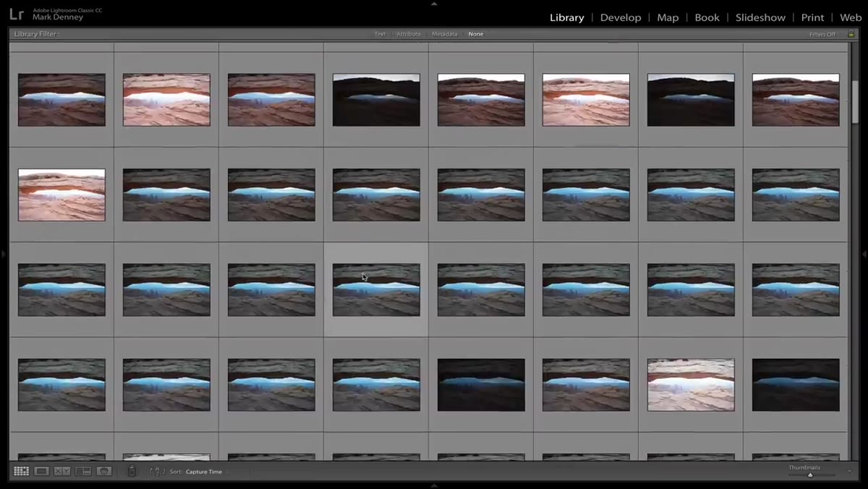Switch to Grid view icon

pyautogui.click(x=21, y=471)
